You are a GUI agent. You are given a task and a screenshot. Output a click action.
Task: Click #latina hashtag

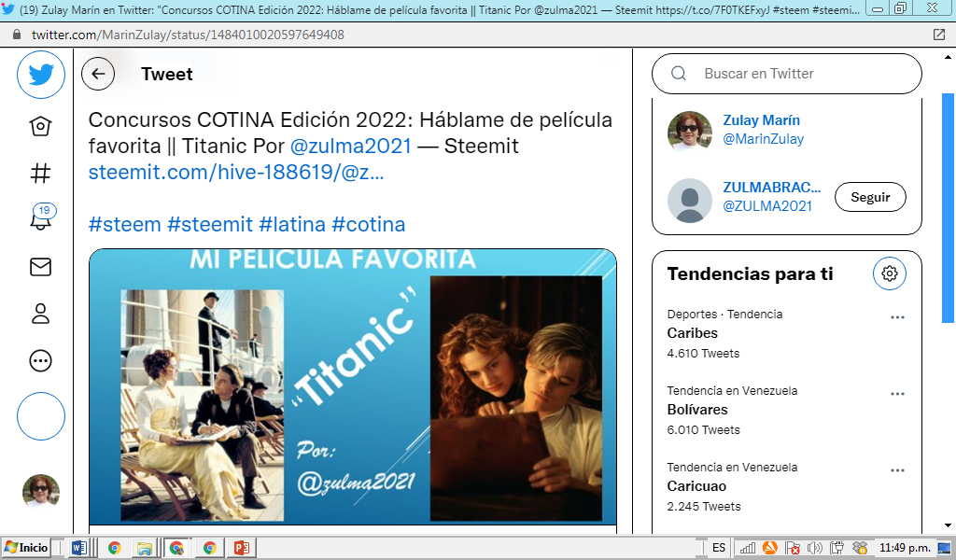[292, 225]
